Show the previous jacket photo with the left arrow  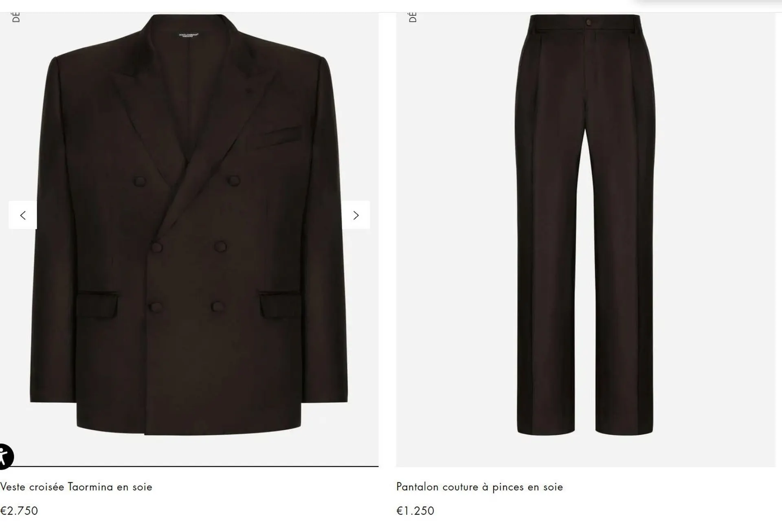(23, 215)
